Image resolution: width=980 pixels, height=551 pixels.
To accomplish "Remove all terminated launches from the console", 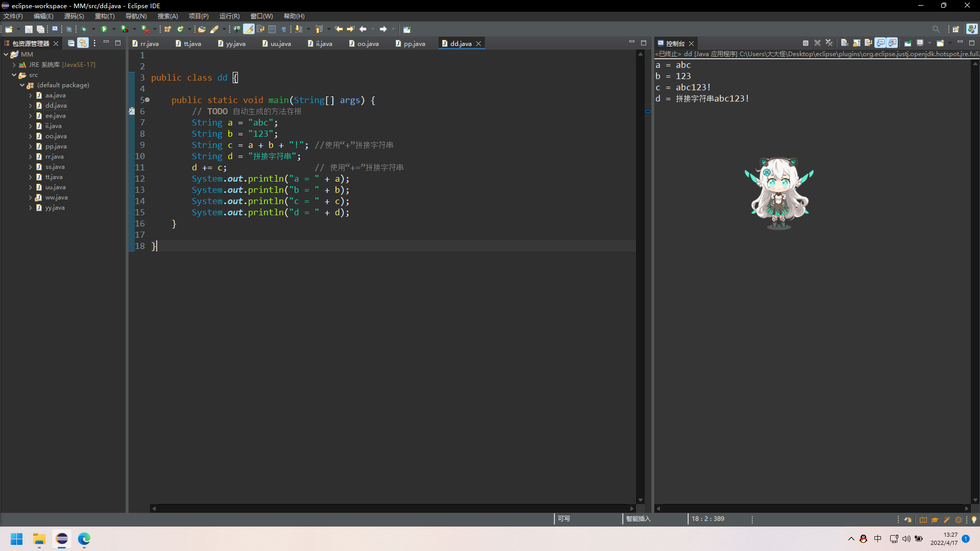I will tap(829, 43).
